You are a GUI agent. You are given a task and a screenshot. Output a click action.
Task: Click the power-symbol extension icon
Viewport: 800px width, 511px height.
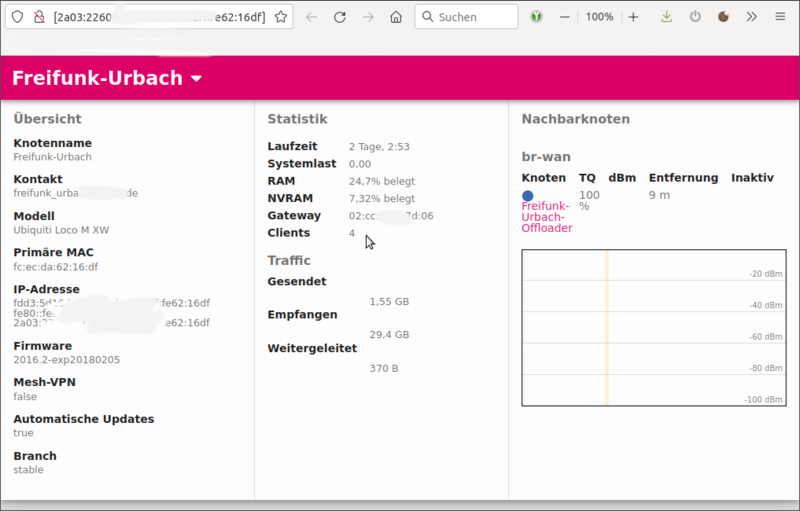(696, 17)
